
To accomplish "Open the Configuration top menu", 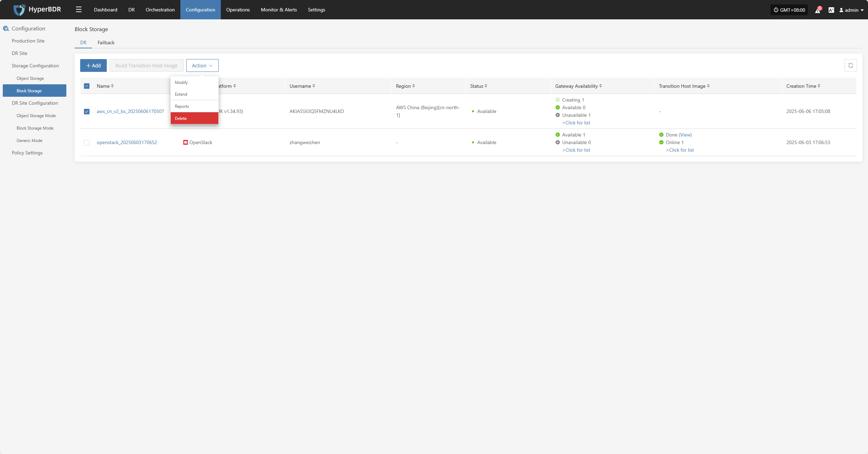I will coord(200,10).
